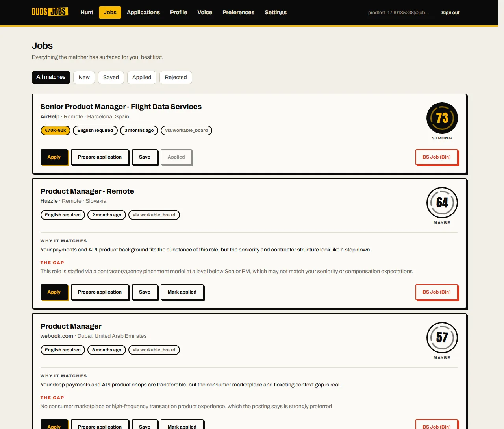The image size is (504, 429).
Task: Mark AirHelp job as BS Job (Bin)
Action: [x=436, y=157]
